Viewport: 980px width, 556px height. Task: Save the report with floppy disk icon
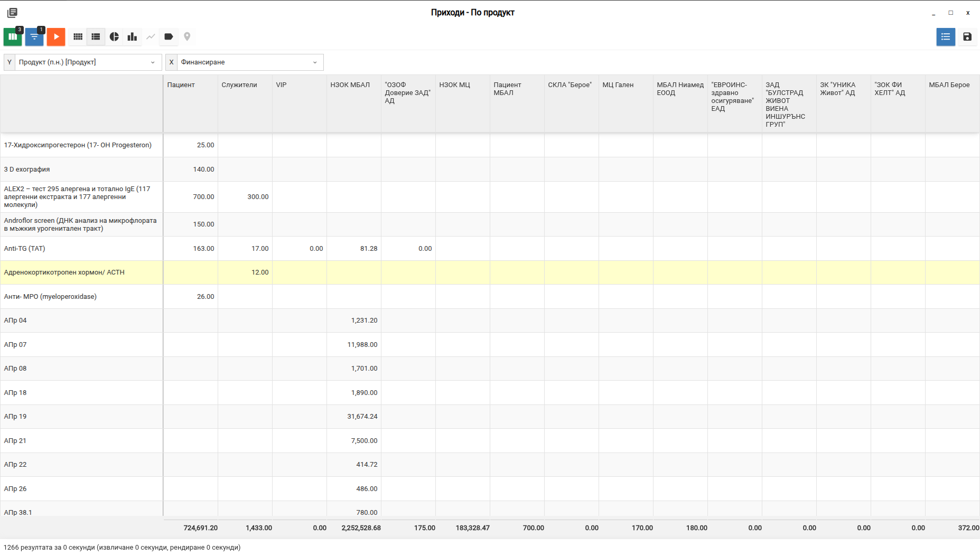pos(967,36)
